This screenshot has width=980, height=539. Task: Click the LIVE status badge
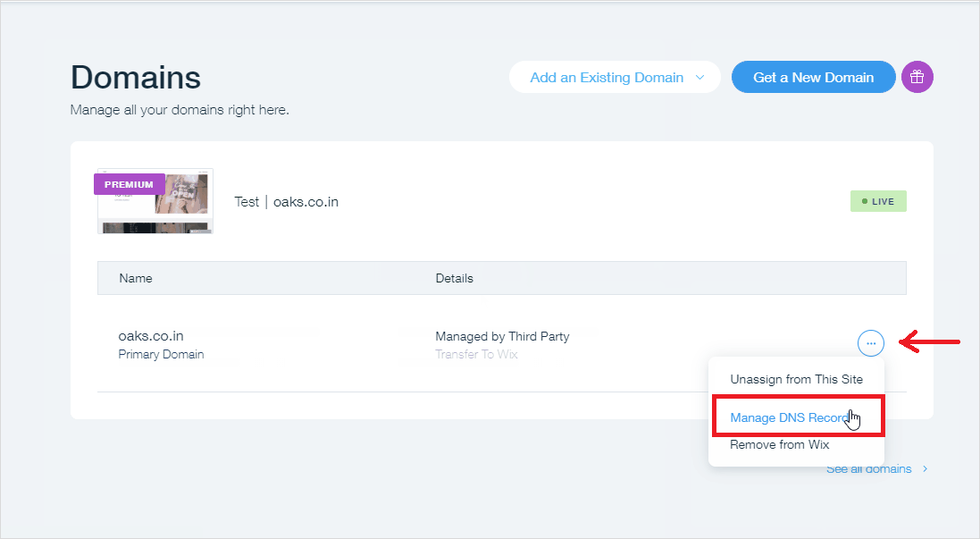878,201
